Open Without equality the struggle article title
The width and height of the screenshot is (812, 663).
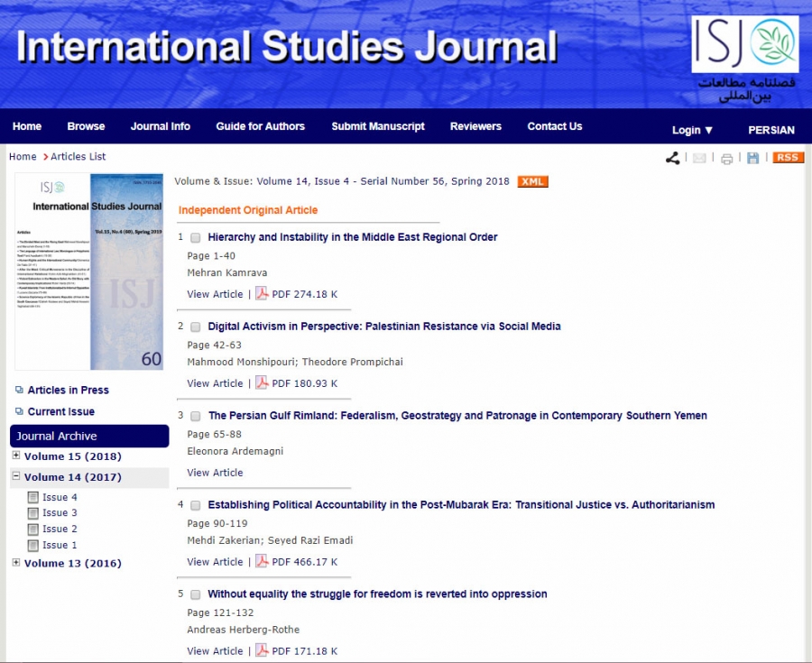[x=377, y=594]
